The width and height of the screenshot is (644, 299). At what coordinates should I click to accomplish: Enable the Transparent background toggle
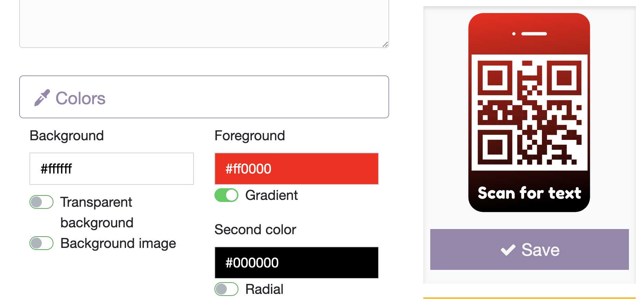pyautogui.click(x=41, y=202)
